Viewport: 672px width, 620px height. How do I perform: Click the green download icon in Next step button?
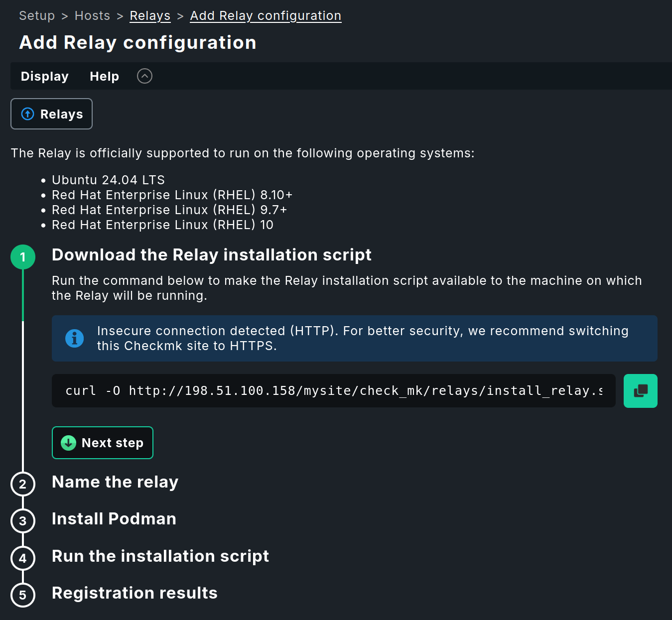[68, 443]
